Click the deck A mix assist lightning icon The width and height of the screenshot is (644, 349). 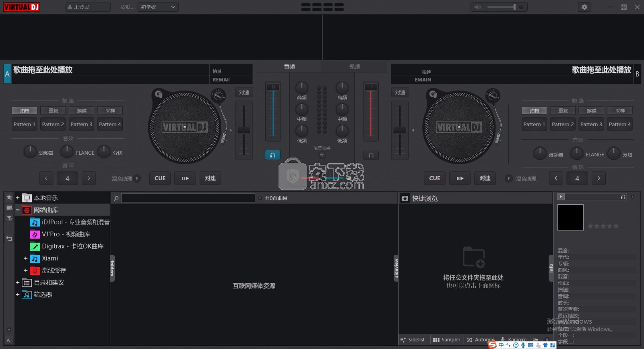point(137,178)
